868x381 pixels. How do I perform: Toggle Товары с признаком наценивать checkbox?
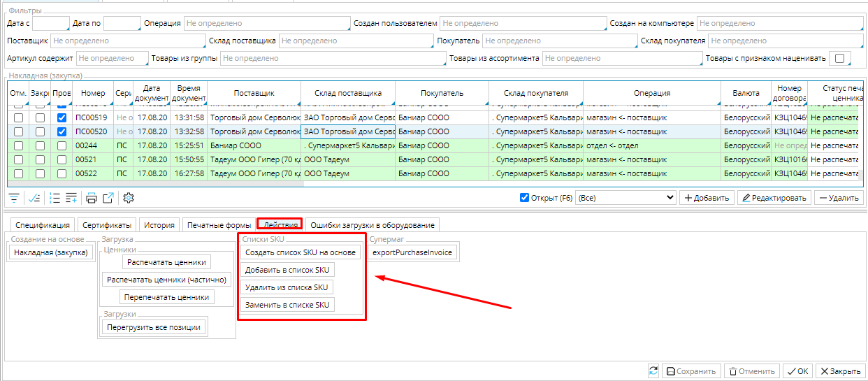click(839, 59)
